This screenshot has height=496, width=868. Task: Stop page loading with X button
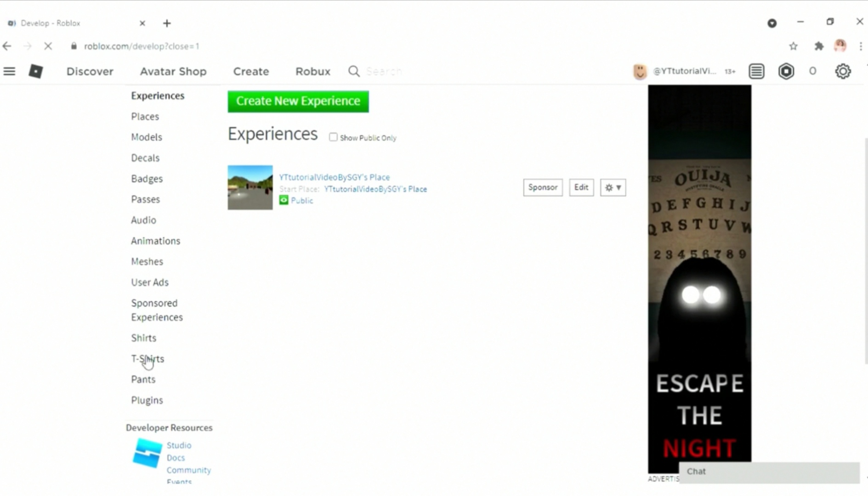48,46
